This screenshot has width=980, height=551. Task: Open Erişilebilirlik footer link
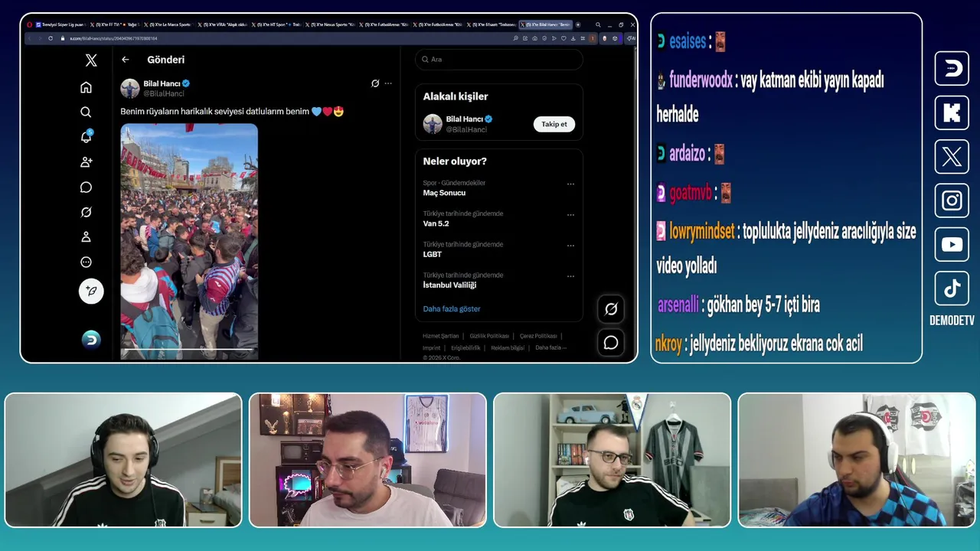click(x=465, y=347)
